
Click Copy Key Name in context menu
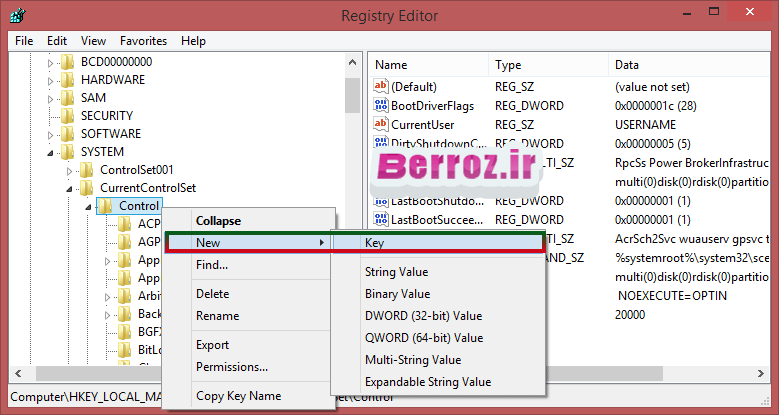(237, 396)
